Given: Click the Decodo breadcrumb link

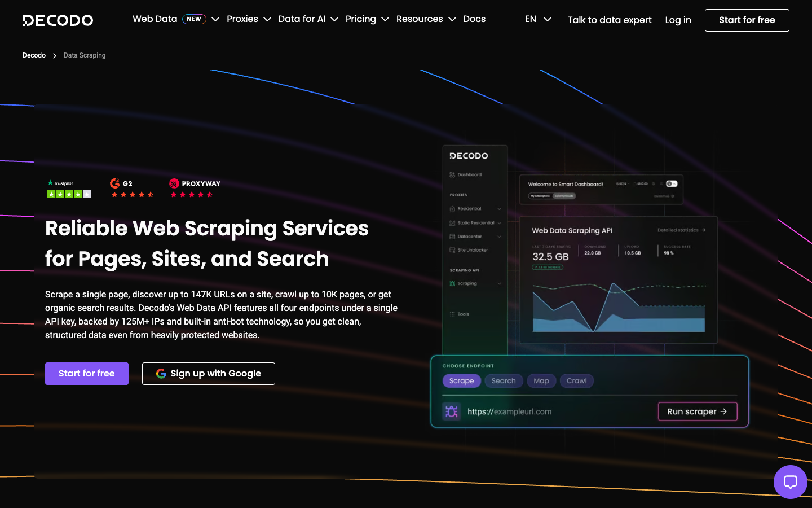Looking at the screenshot, I should tap(34, 55).
